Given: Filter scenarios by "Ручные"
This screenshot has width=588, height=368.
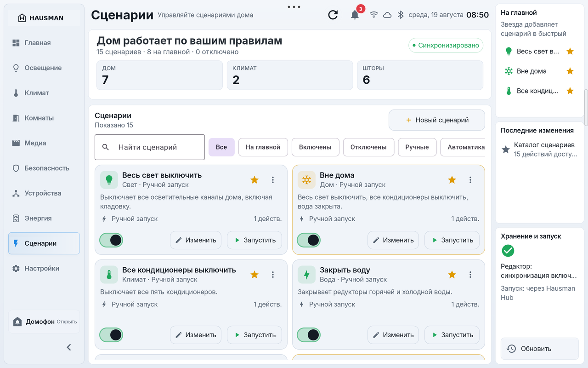Looking at the screenshot, I should coord(417,147).
